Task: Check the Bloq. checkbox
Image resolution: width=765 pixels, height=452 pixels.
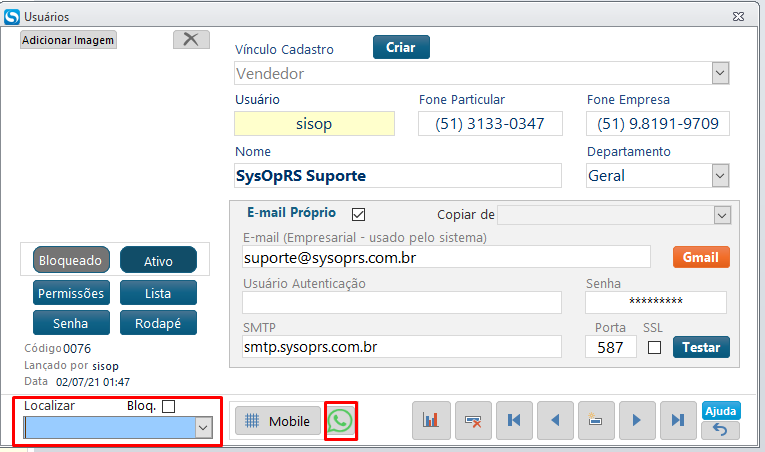Action: tap(168, 406)
